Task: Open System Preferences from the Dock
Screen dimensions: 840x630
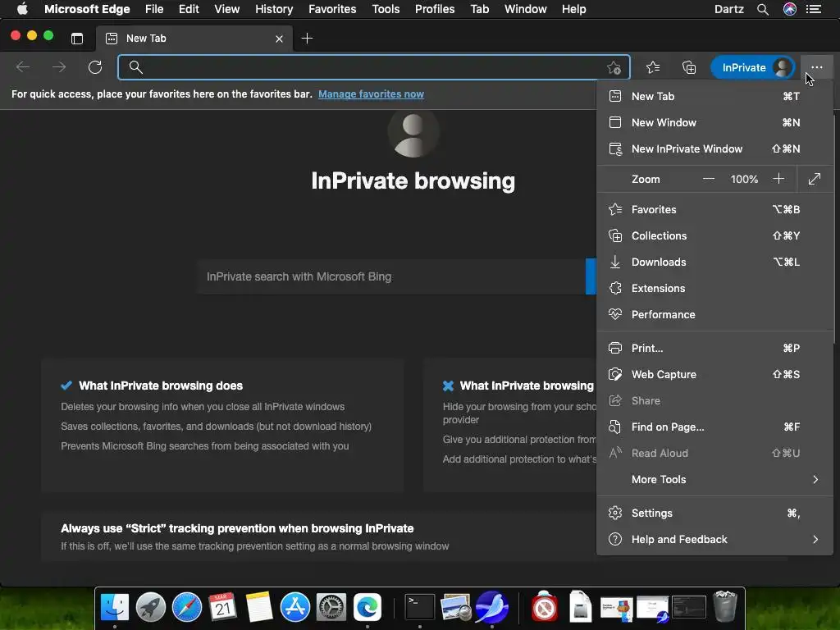Action: (x=331, y=607)
